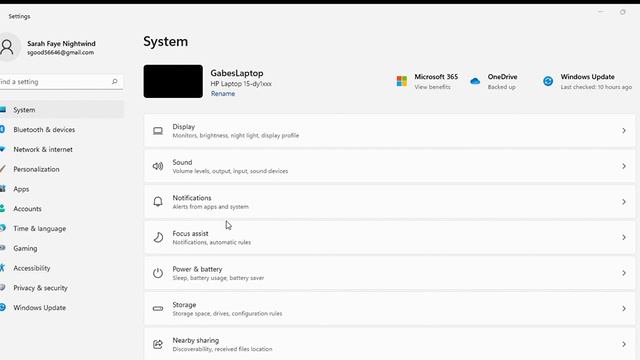Screen dimensions: 640x360
Task: Click the maximize window button
Action: coord(622,12)
